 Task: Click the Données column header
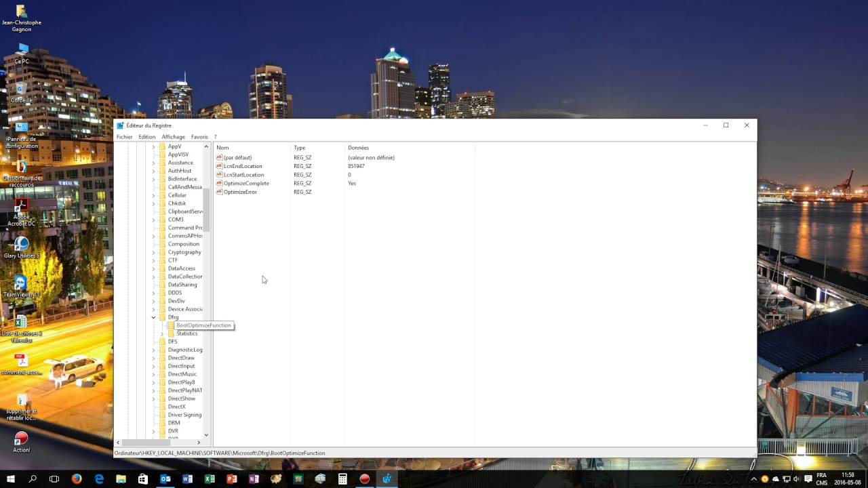point(410,148)
